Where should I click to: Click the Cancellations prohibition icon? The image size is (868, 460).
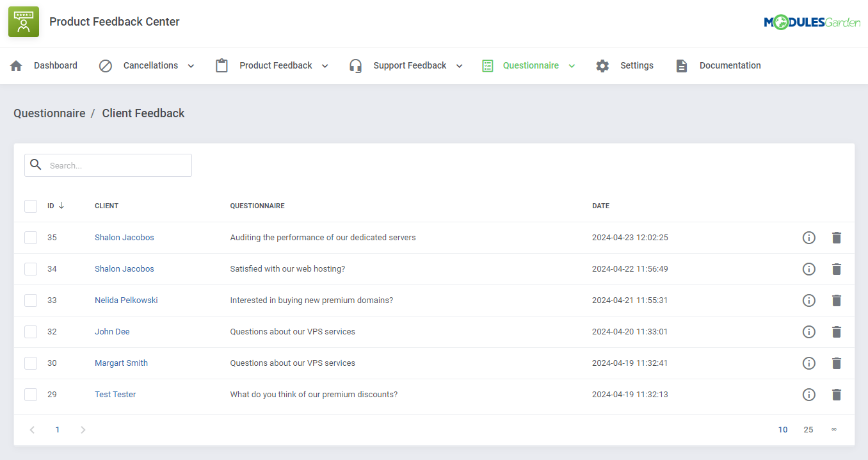(105, 65)
